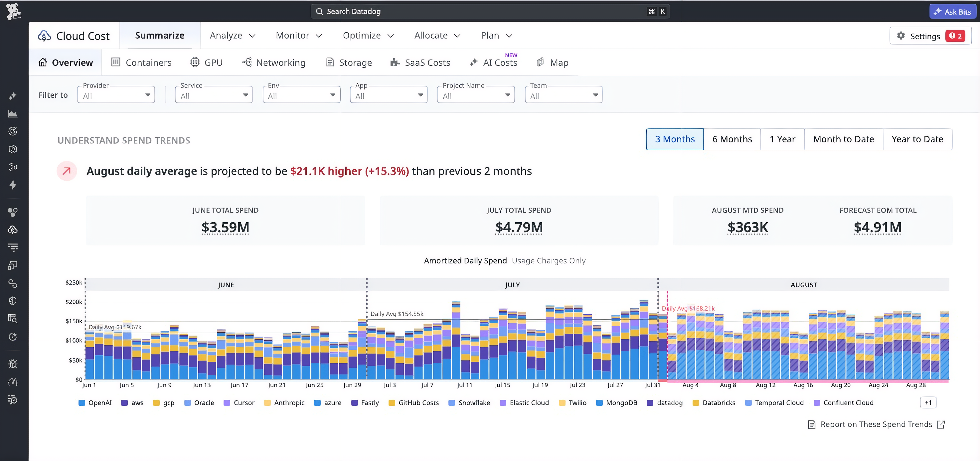This screenshot has width=980, height=461.
Task: Click the Forecast EOM total $4.91M
Action: [x=878, y=228]
